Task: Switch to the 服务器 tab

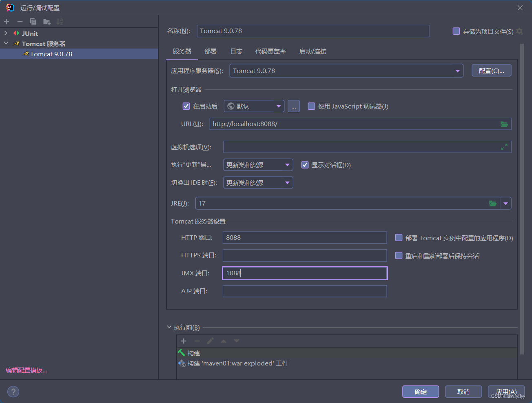Action: (x=182, y=51)
